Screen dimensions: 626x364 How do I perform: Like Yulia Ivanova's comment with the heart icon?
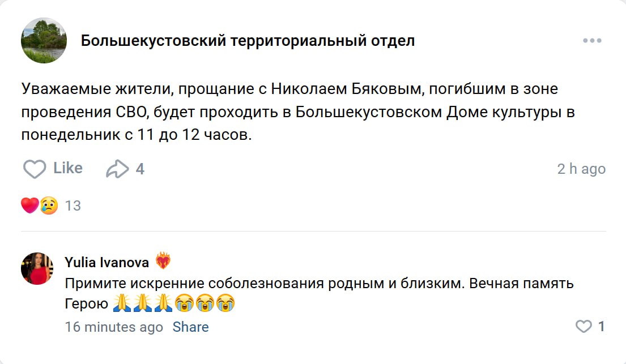(583, 327)
